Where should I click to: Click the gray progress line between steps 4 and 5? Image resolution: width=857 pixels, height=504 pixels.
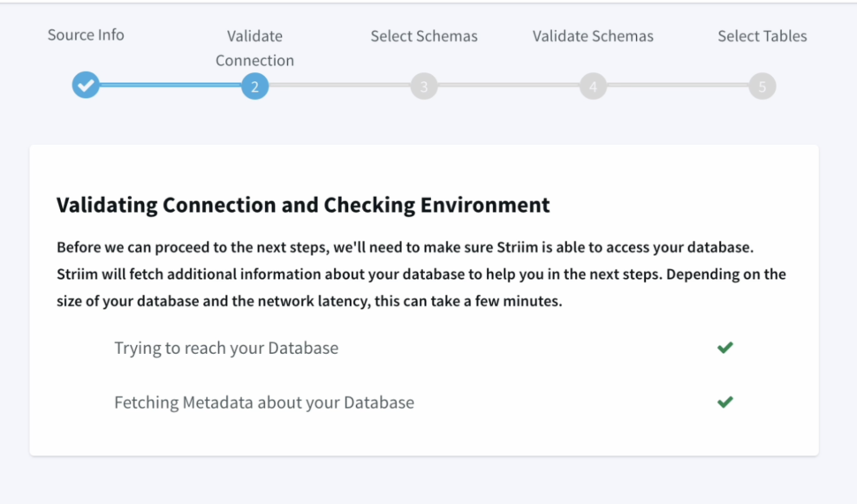click(x=678, y=86)
